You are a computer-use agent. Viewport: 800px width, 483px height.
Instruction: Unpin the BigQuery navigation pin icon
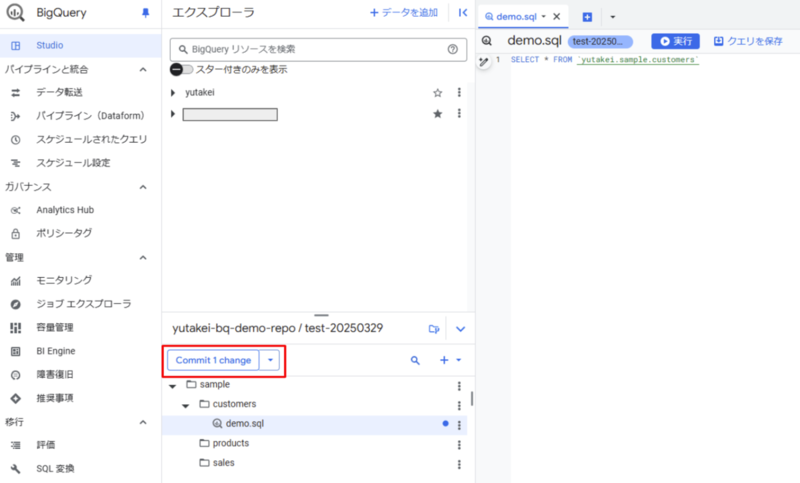click(x=145, y=13)
